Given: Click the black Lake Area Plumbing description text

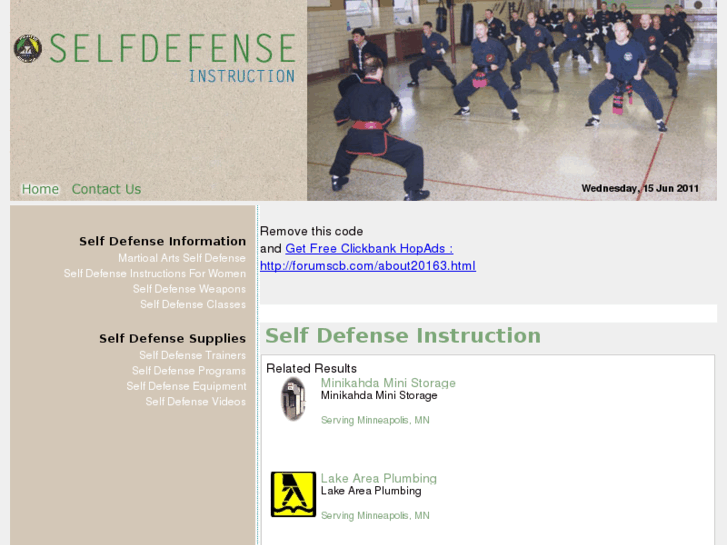Looking at the screenshot, I should (371, 491).
